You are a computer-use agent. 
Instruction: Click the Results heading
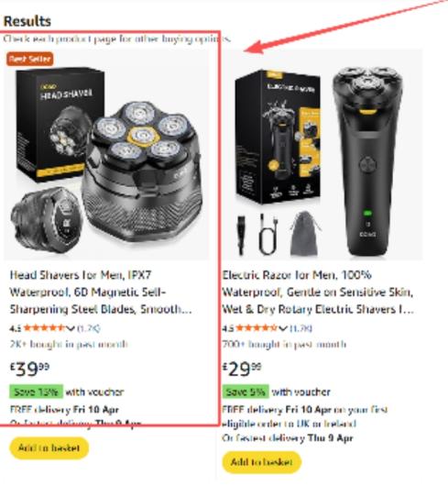27,21
